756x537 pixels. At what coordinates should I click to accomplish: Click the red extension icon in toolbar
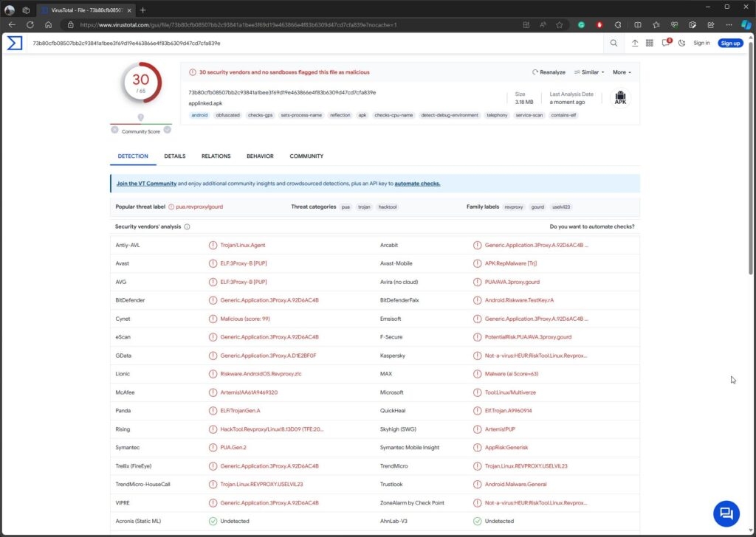599,24
